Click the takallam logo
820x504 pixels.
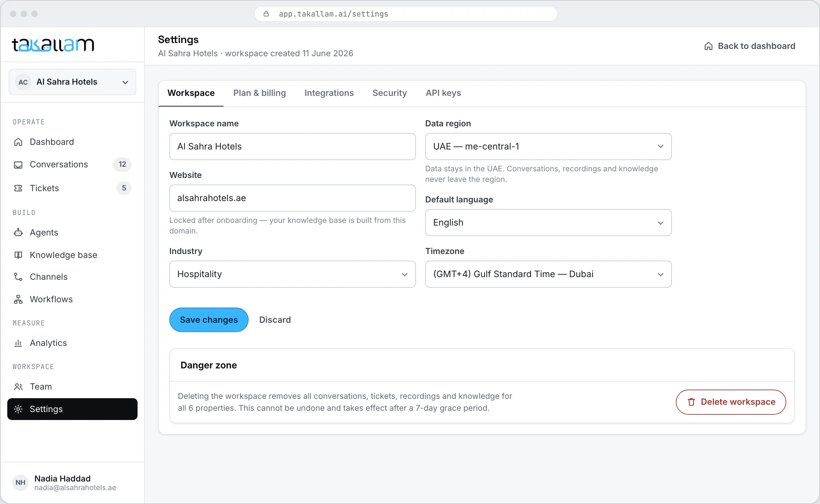point(53,45)
